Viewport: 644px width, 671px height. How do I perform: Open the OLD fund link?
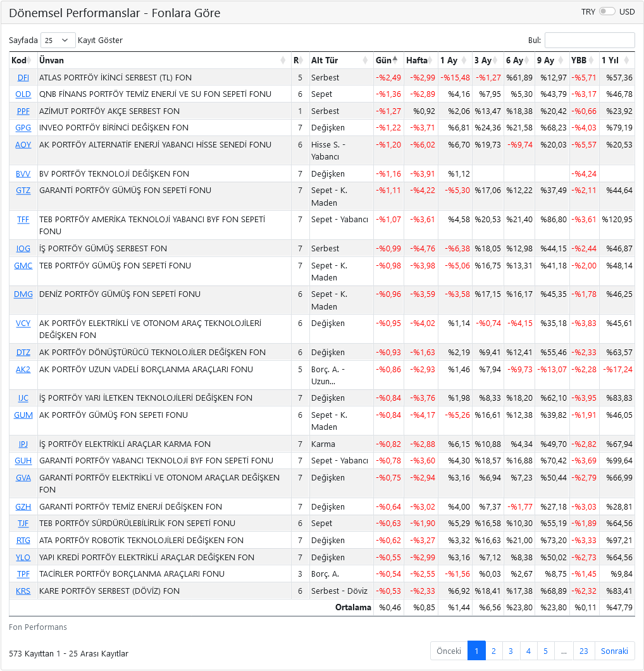click(x=23, y=94)
